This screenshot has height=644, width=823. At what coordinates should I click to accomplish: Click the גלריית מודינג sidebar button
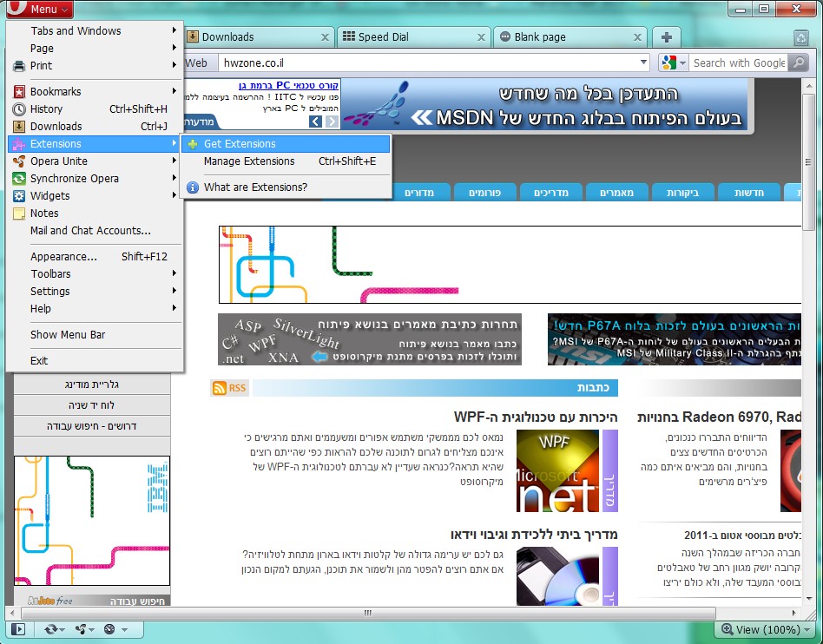point(92,384)
